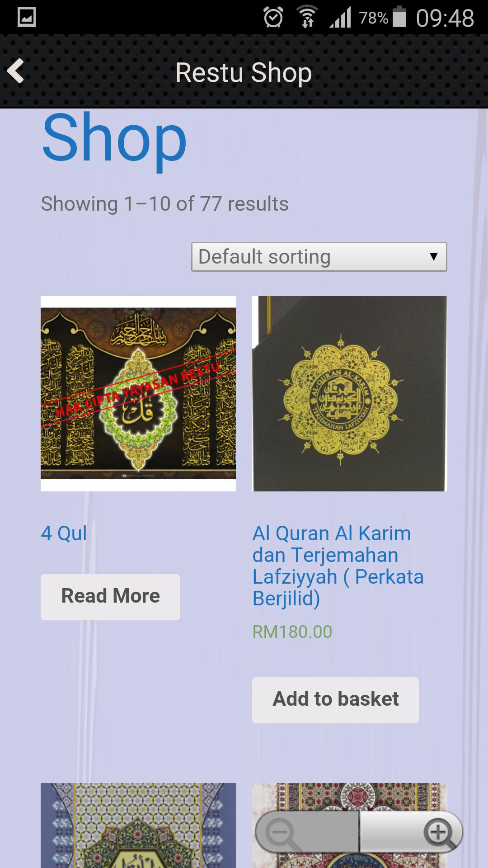Open the 4 Qul product link
The image size is (488, 868).
click(64, 533)
